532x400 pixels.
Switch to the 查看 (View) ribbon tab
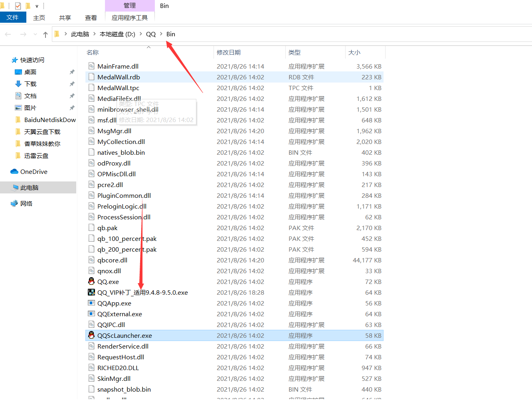point(91,18)
